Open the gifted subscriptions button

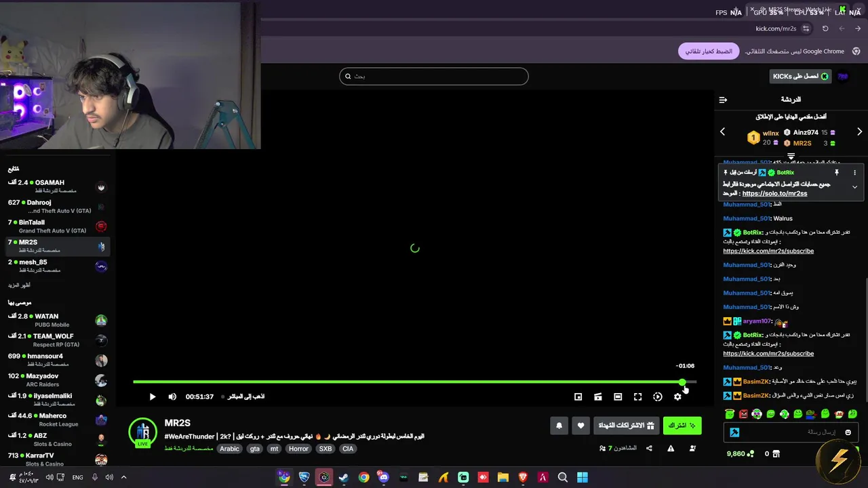626,426
